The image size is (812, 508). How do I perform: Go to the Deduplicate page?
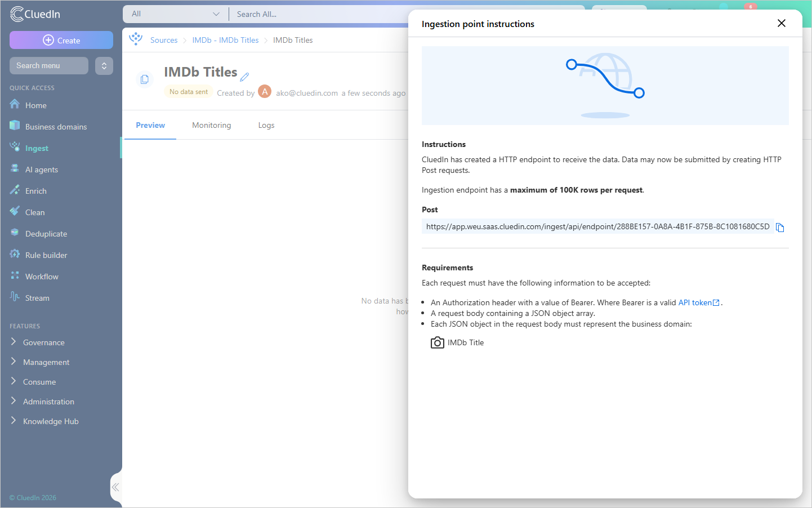point(46,234)
